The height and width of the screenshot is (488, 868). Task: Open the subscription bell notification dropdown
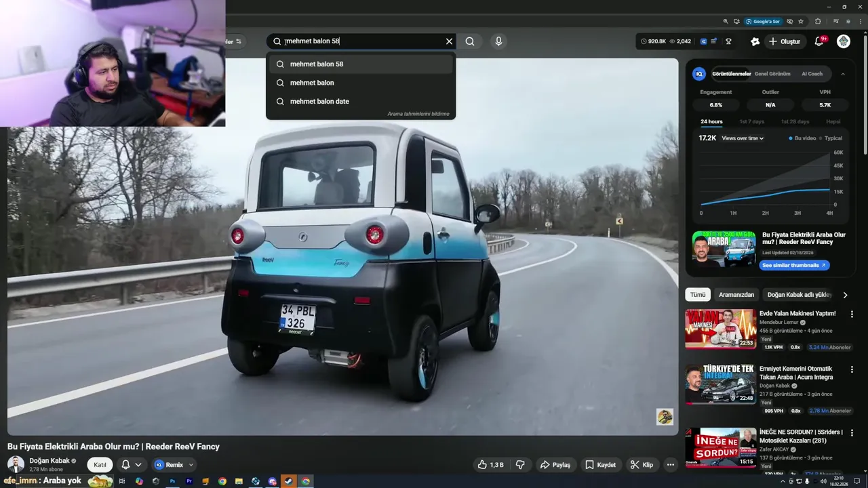(x=132, y=465)
